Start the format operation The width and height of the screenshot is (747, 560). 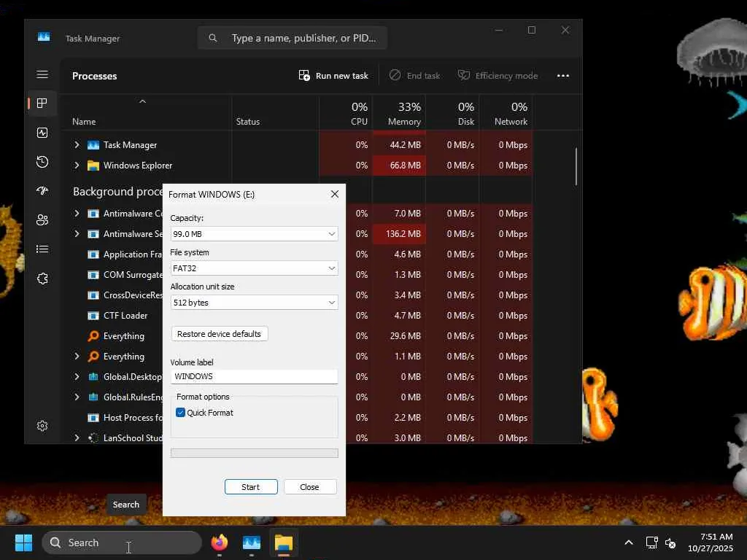(251, 486)
